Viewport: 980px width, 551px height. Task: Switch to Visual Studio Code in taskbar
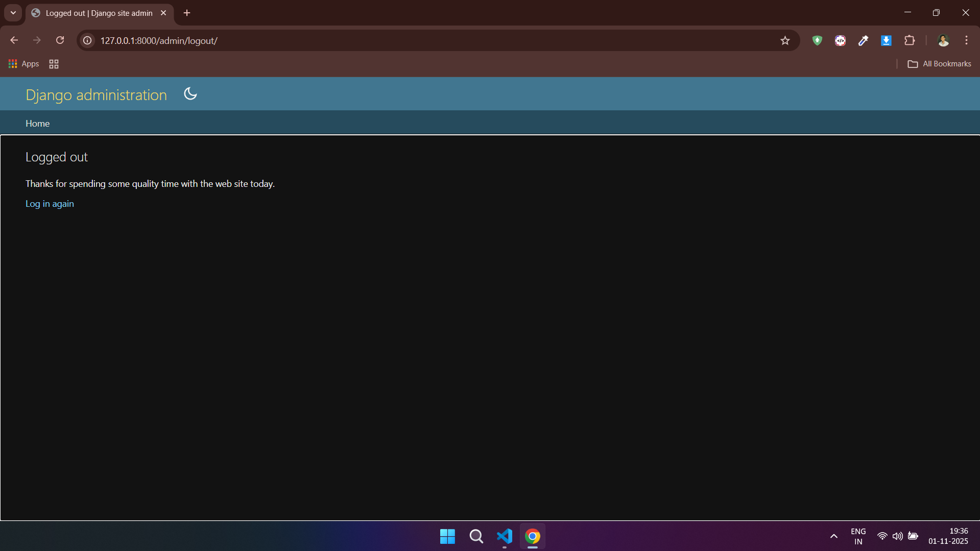505,536
